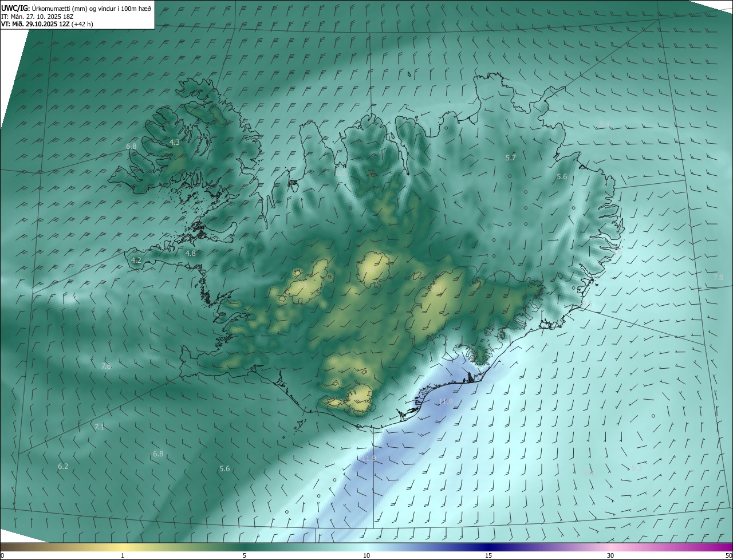This screenshot has width=733, height=560.
Task: Click the 7.6 value over the southwest ocean
Action: pos(106,366)
